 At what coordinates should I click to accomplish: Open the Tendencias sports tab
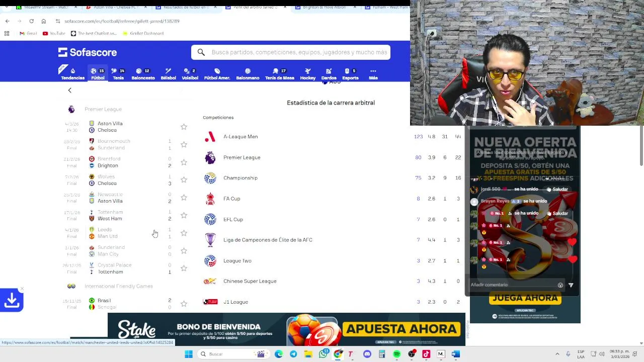point(72,74)
